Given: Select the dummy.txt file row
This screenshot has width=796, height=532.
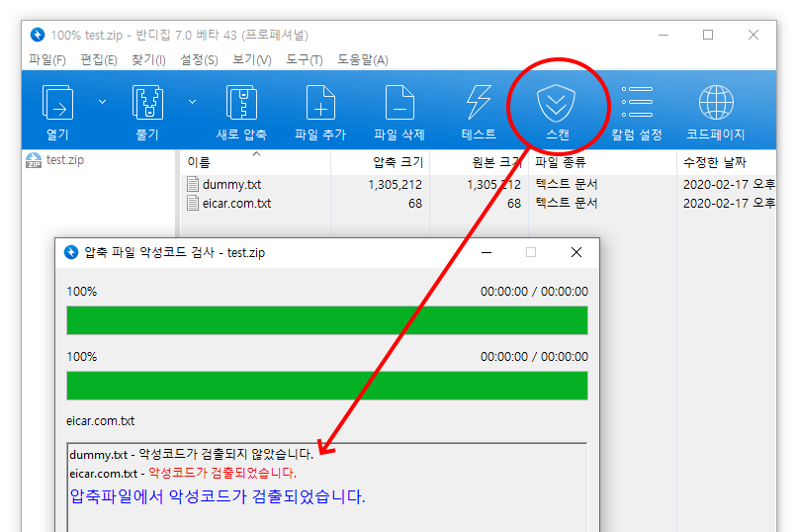Looking at the screenshot, I should [479, 184].
